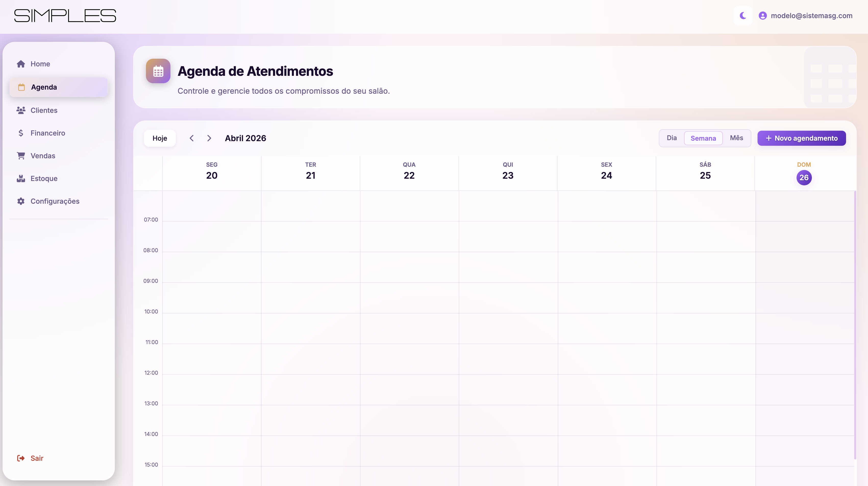The width and height of the screenshot is (868, 486).
Task: Select Agenda in the sidebar menu
Action: pyautogui.click(x=59, y=87)
